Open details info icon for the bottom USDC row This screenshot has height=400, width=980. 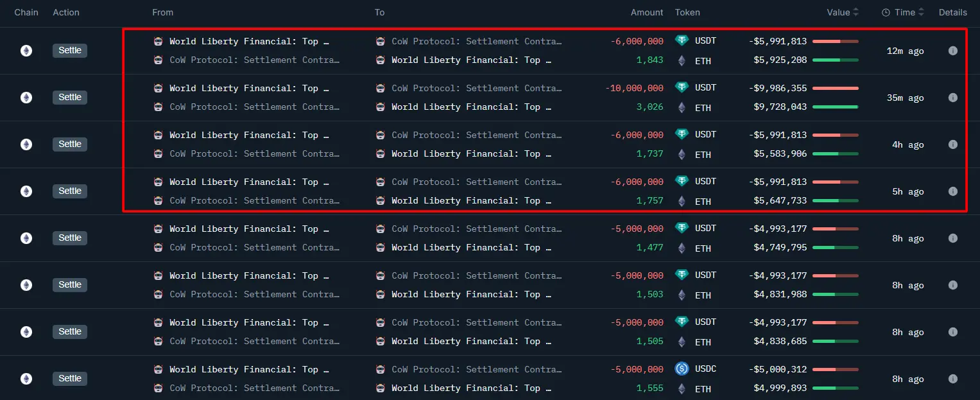click(953, 379)
